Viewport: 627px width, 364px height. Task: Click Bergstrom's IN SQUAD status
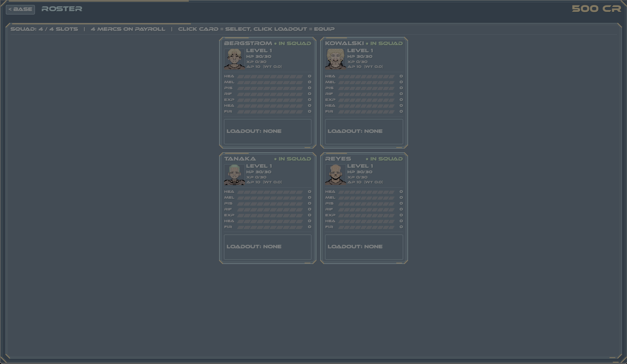(293, 43)
